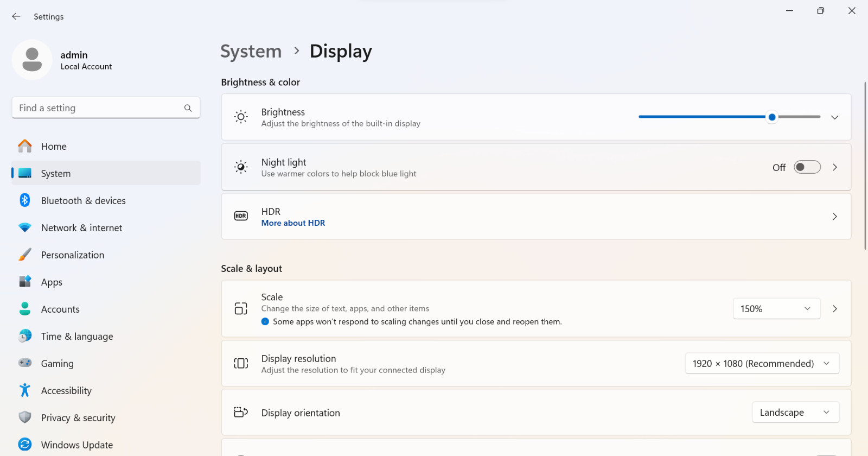Click the blue info icon under Scale

pyautogui.click(x=265, y=321)
